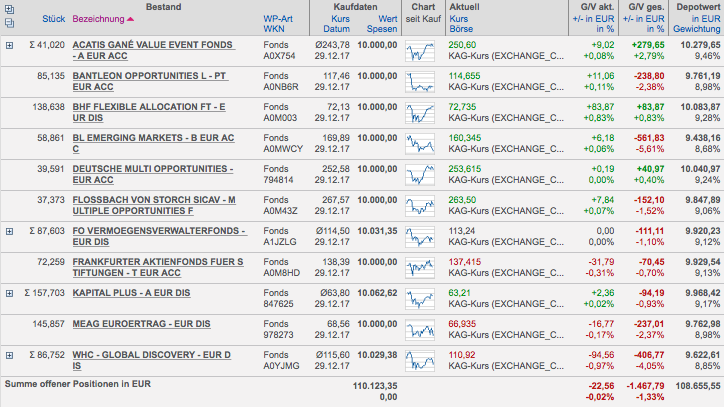Open chart thumbnail for ACATIS GANÉ row
The image size is (724, 407).
click(x=420, y=51)
